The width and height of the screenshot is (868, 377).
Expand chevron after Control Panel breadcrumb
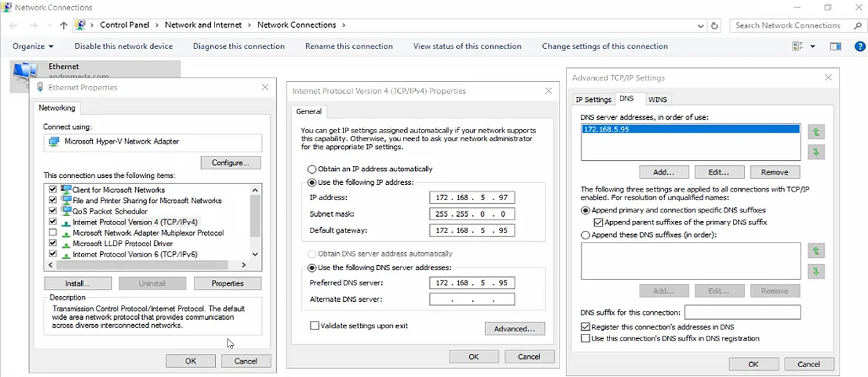pos(158,25)
